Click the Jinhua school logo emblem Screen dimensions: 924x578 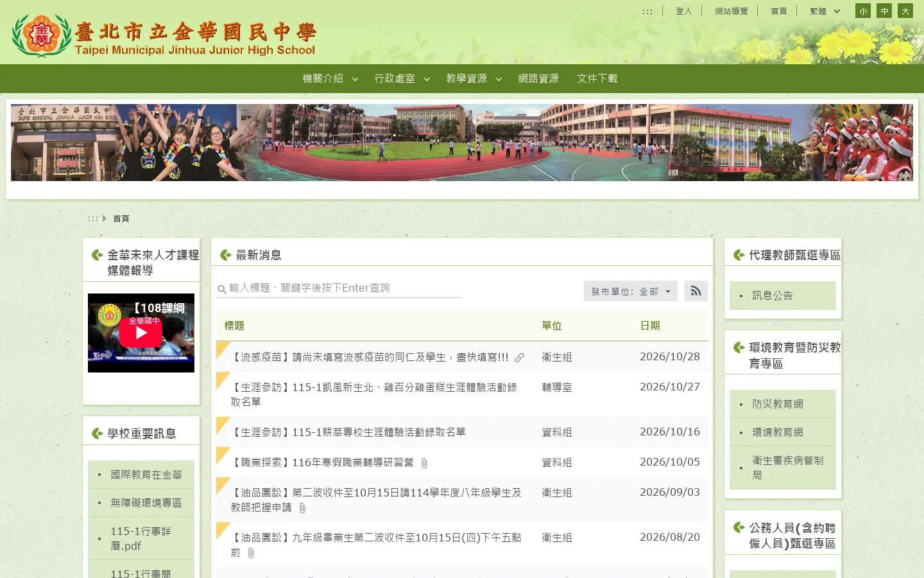(x=42, y=35)
